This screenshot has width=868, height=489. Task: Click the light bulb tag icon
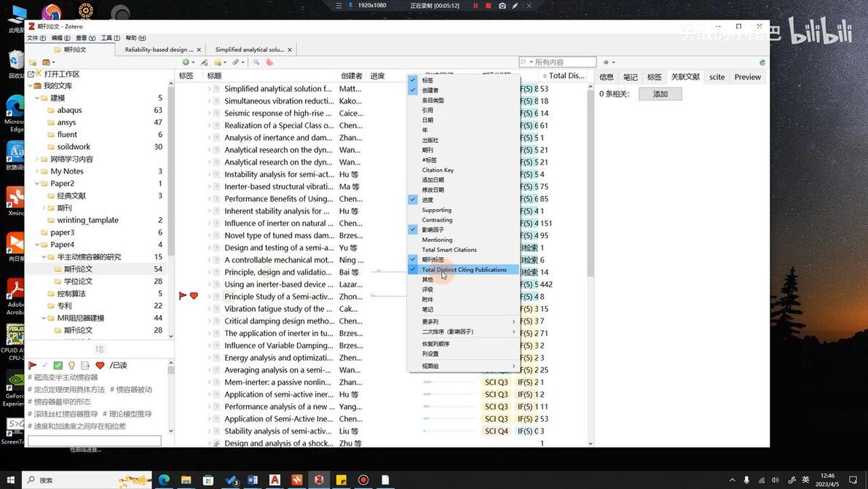(x=71, y=366)
